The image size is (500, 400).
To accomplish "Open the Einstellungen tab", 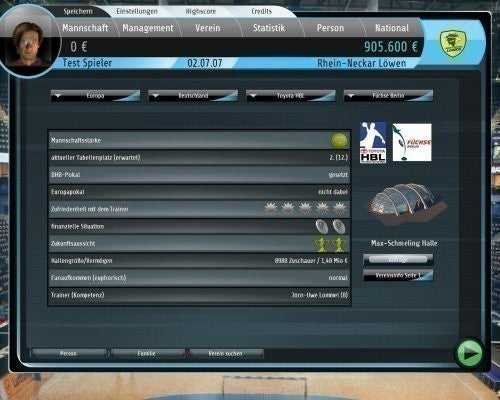I will pyautogui.click(x=137, y=11).
